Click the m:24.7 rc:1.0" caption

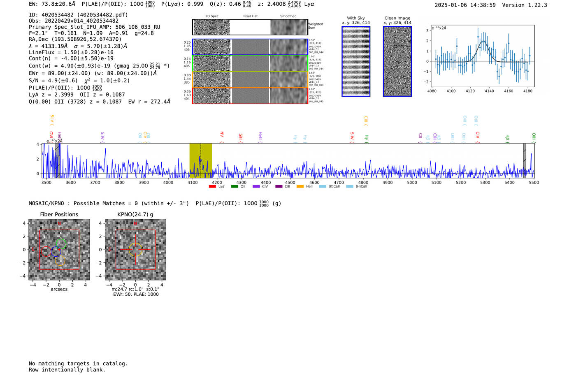(x=135, y=289)
